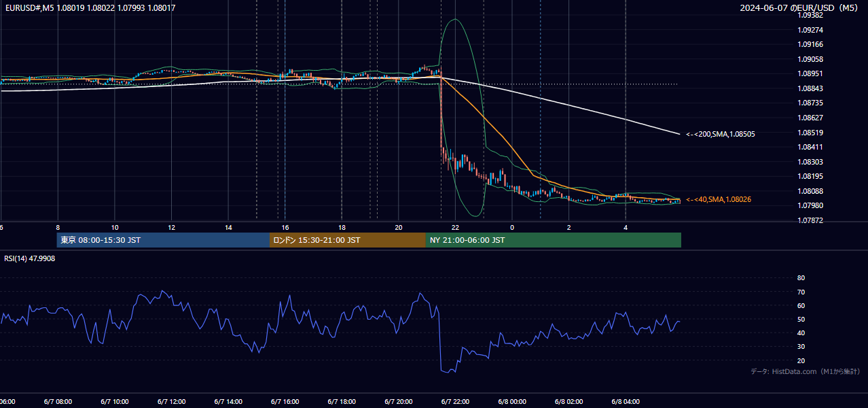Click RSI scale value 80

pos(801,278)
